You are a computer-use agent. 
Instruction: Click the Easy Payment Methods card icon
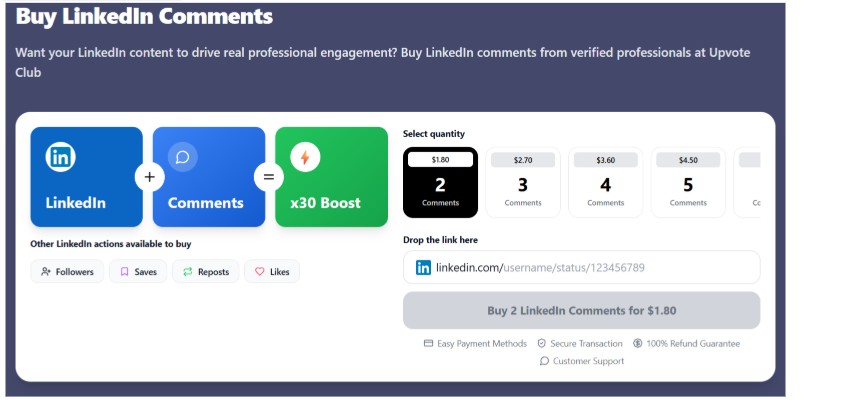coord(428,343)
